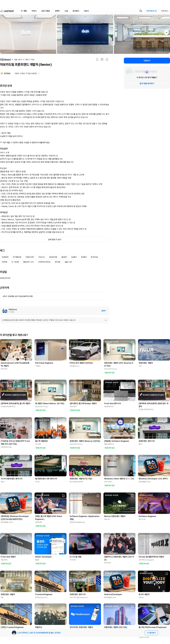170x644 pixels.
Task: Click the 회원가입/로그인 button
Action: 151,11
